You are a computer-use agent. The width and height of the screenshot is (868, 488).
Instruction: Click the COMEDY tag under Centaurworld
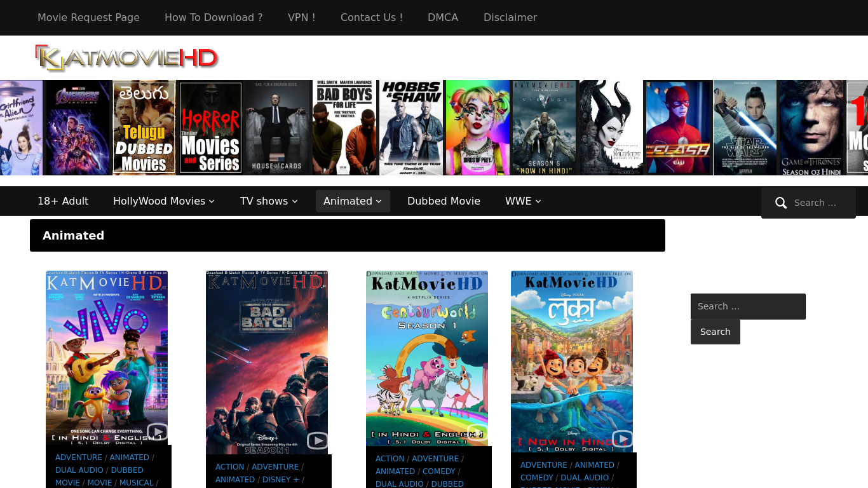pos(439,471)
